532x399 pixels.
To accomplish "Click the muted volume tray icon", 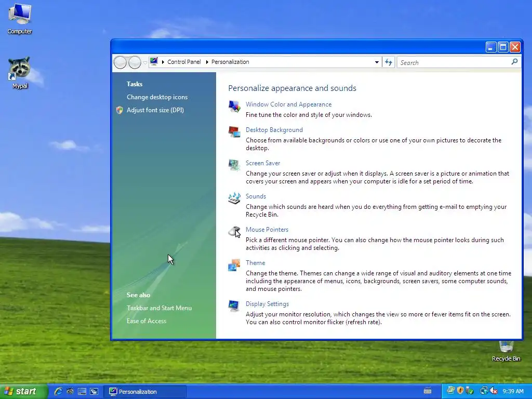I will tap(494, 391).
